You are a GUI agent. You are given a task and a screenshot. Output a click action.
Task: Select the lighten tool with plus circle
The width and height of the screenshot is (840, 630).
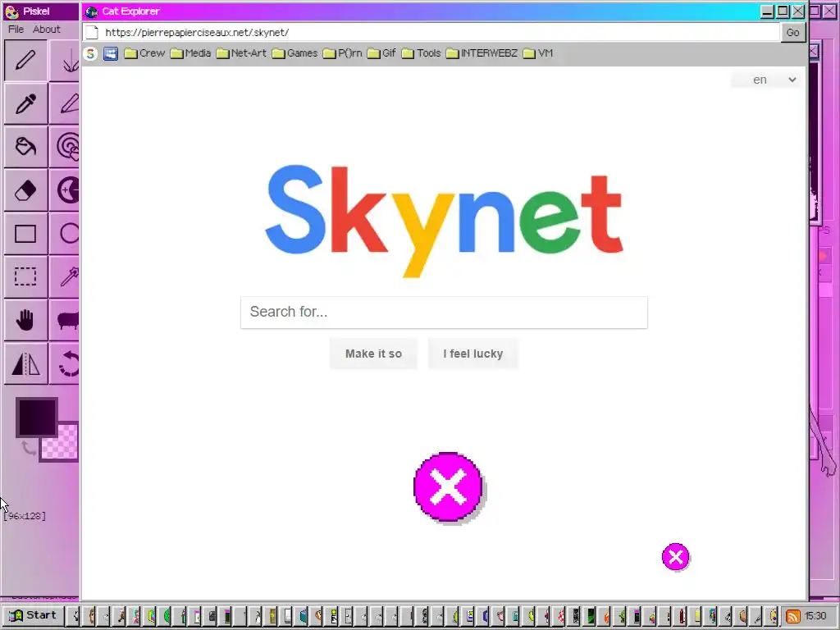[x=64, y=190]
